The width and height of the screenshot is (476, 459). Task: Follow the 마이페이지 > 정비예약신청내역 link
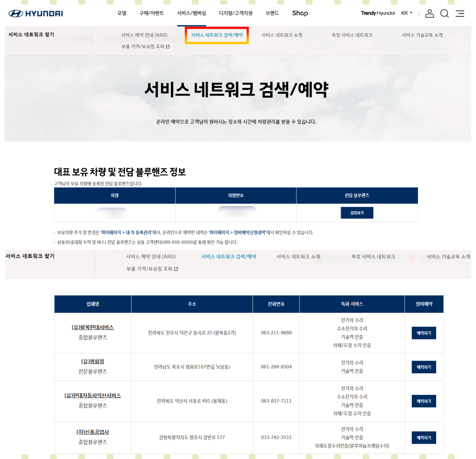[x=238, y=232]
